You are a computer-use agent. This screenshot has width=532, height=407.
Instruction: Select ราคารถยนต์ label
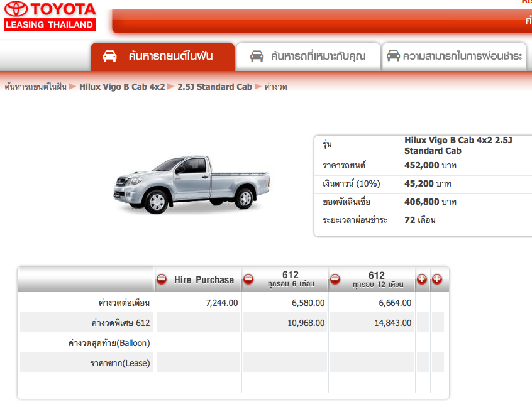click(344, 165)
